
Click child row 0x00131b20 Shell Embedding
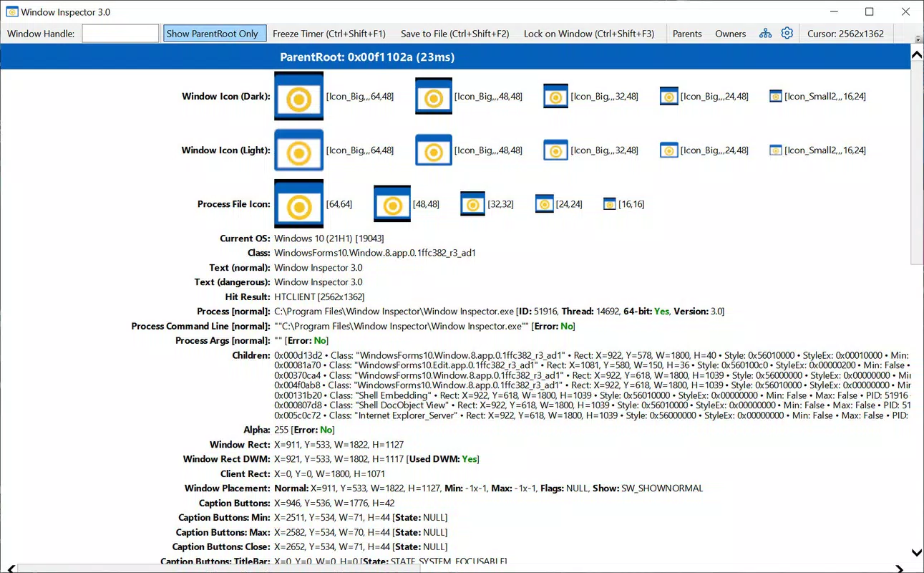coord(592,395)
